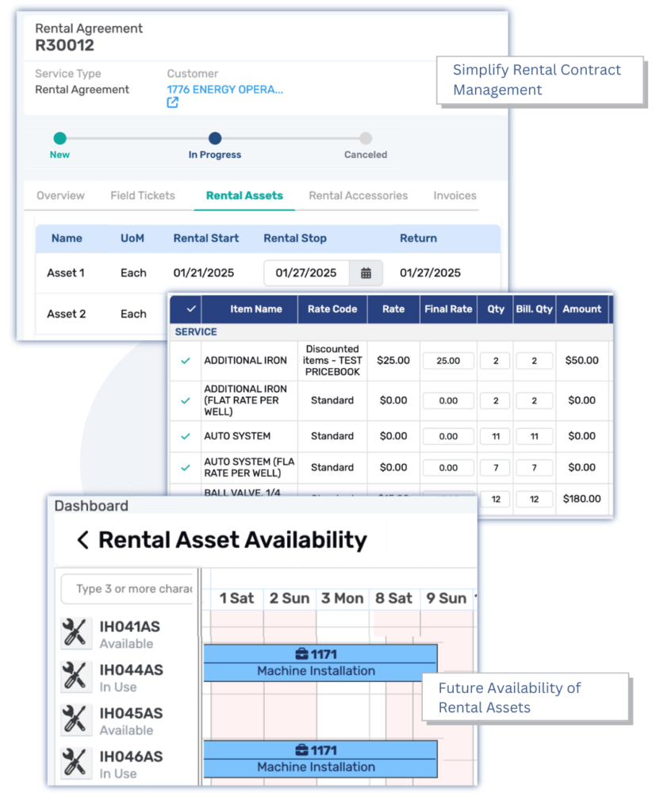Click the tools icon beside IH041AS
The image size is (656, 812).
[x=76, y=633]
